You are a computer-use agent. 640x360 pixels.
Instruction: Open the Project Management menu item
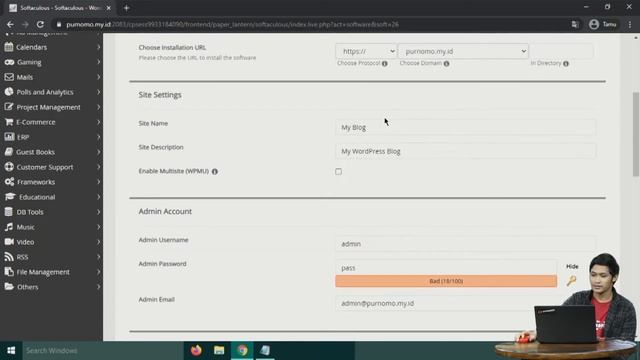click(x=49, y=107)
